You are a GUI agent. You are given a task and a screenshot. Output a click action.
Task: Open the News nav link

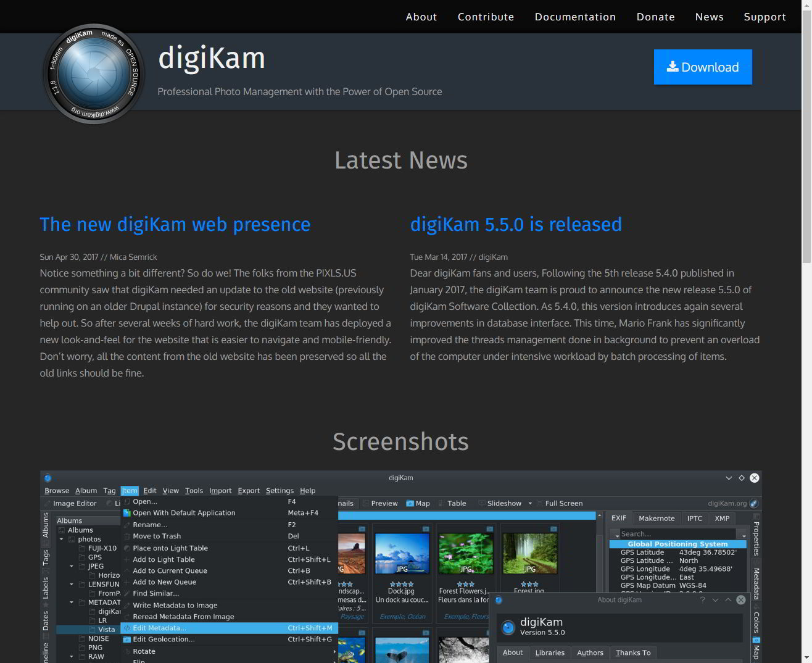[709, 17]
